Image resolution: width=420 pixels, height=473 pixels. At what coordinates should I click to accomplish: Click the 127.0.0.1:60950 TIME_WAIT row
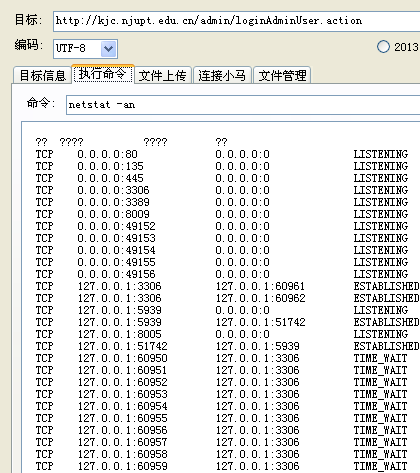point(221,358)
